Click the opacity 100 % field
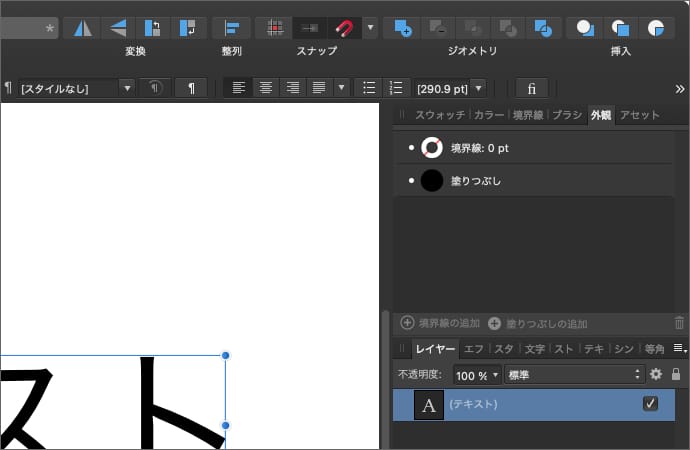690x450 pixels. click(477, 375)
